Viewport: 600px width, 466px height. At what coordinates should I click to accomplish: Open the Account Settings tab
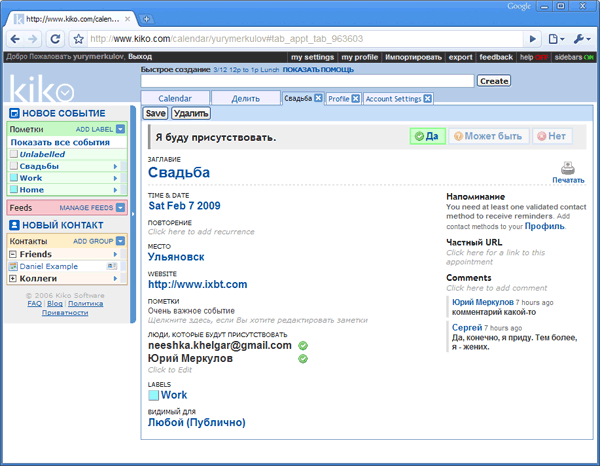[x=393, y=99]
